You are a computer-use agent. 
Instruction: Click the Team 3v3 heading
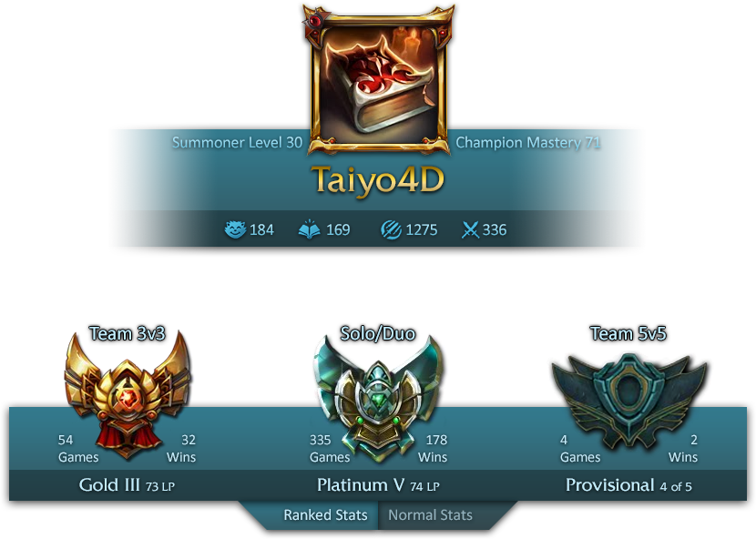[128, 333]
